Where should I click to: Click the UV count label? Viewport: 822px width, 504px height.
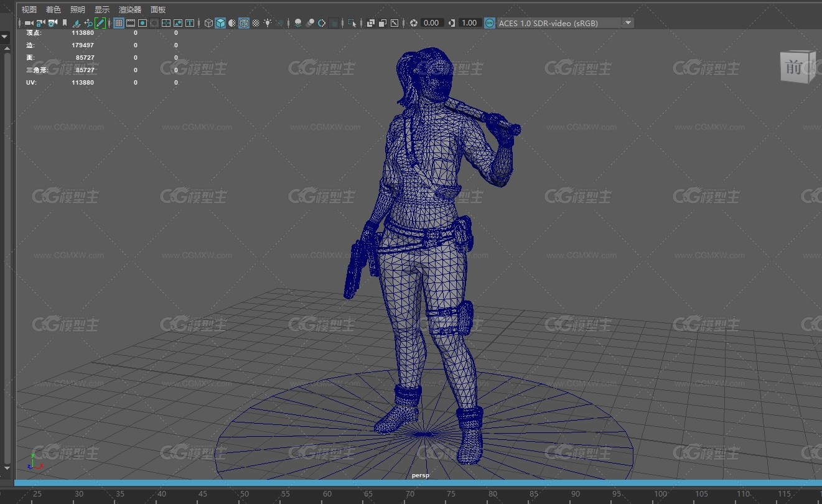(x=30, y=82)
